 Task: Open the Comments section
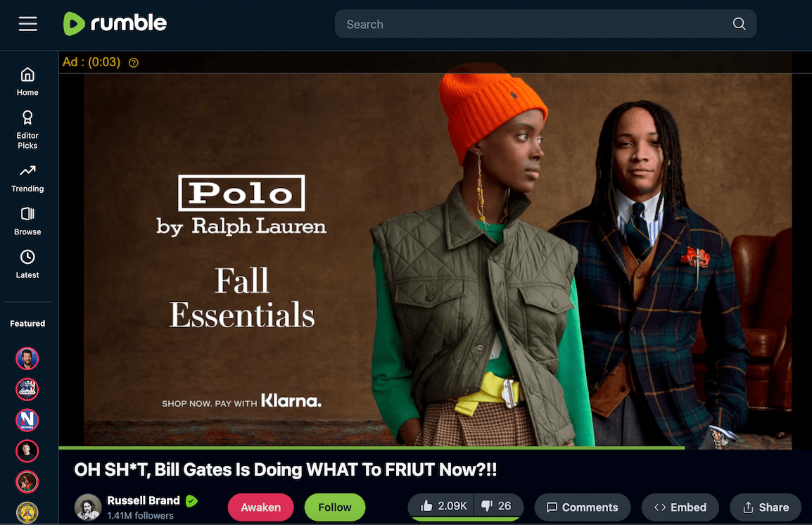[583, 507]
